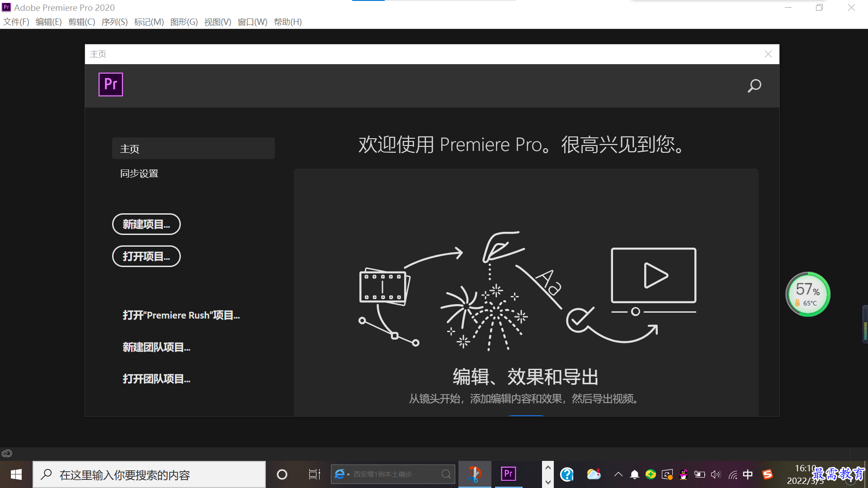
Task: Open Task View icon
Action: coord(314,474)
